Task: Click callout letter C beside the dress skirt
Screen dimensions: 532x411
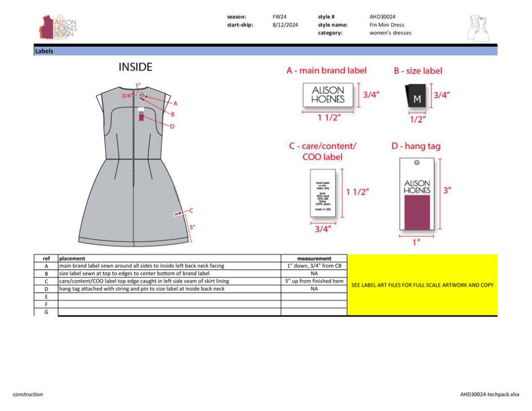Action: (191, 210)
